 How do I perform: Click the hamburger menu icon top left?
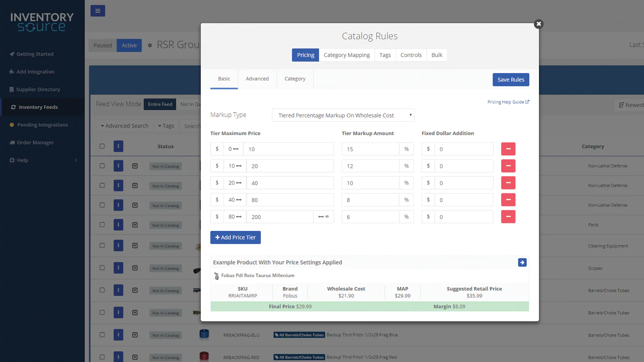click(x=98, y=10)
